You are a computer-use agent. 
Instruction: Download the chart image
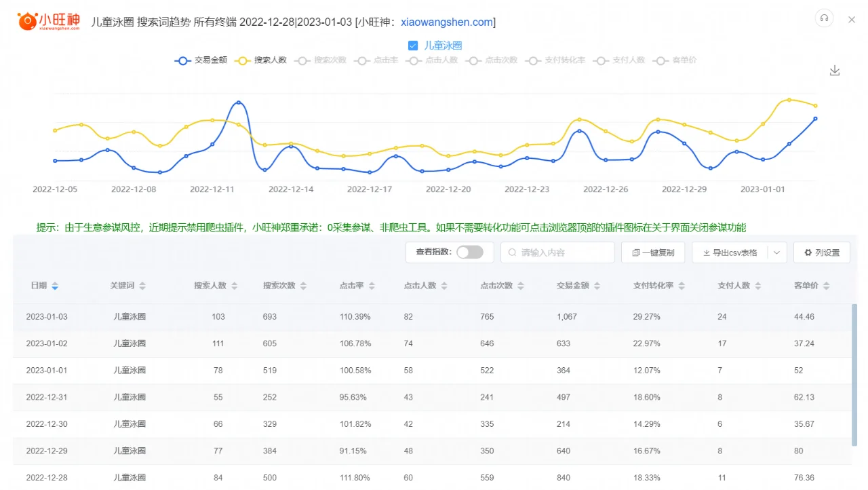[x=835, y=71]
